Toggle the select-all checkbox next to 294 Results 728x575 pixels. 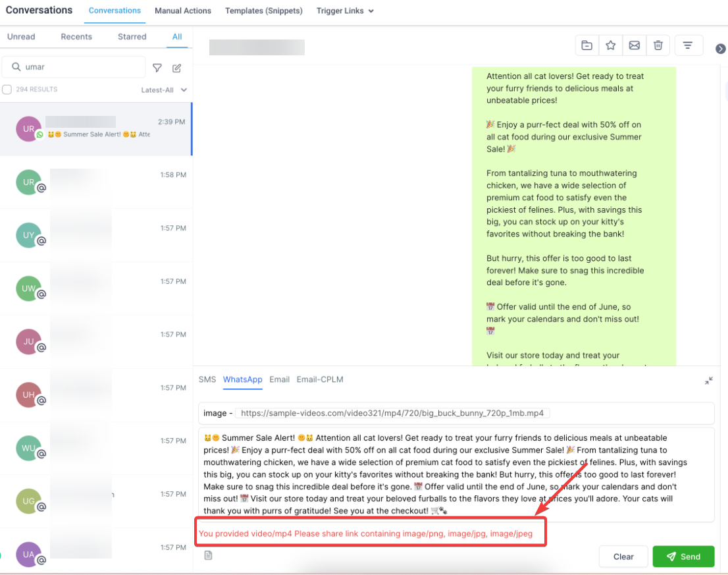coord(7,89)
